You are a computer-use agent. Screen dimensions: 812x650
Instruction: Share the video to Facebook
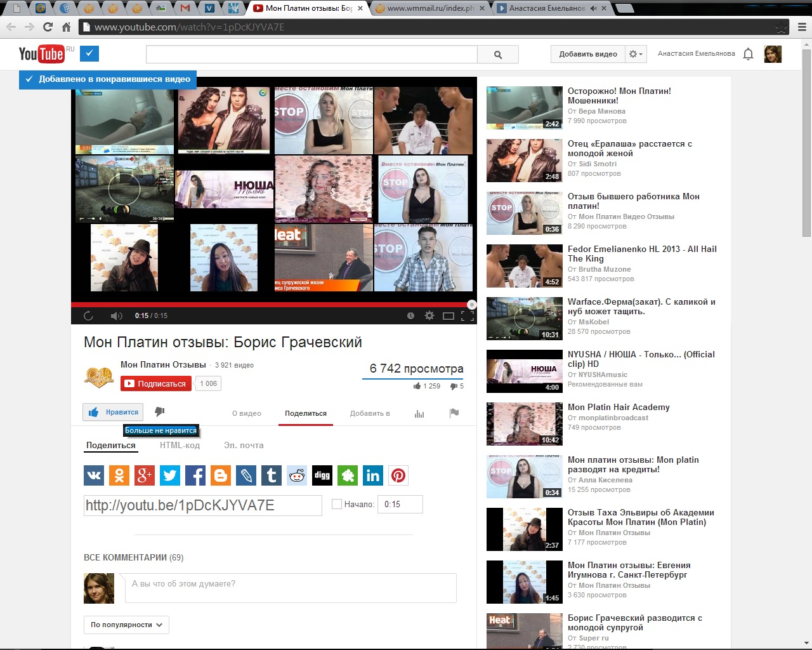(x=195, y=475)
